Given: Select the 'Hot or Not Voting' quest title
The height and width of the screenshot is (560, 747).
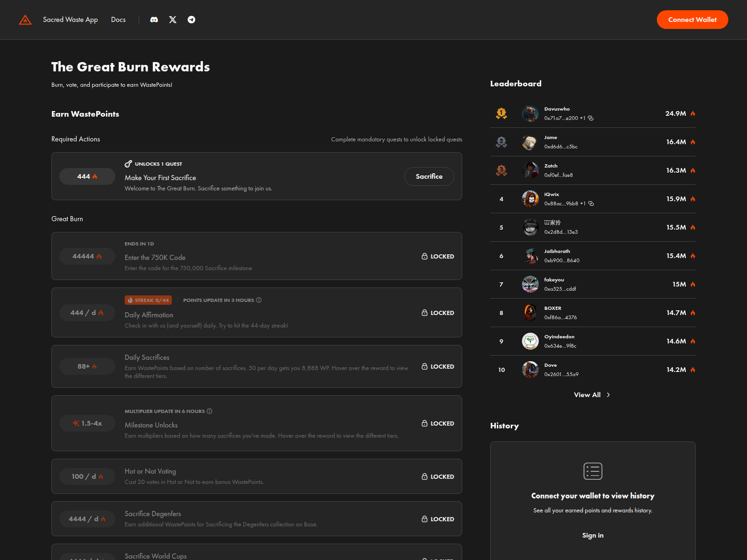Looking at the screenshot, I should 150,471.
